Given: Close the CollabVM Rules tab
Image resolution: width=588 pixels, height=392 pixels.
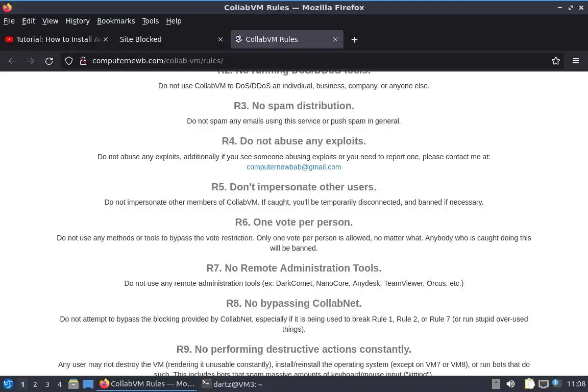Looking at the screenshot, I should click(x=335, y=39).
